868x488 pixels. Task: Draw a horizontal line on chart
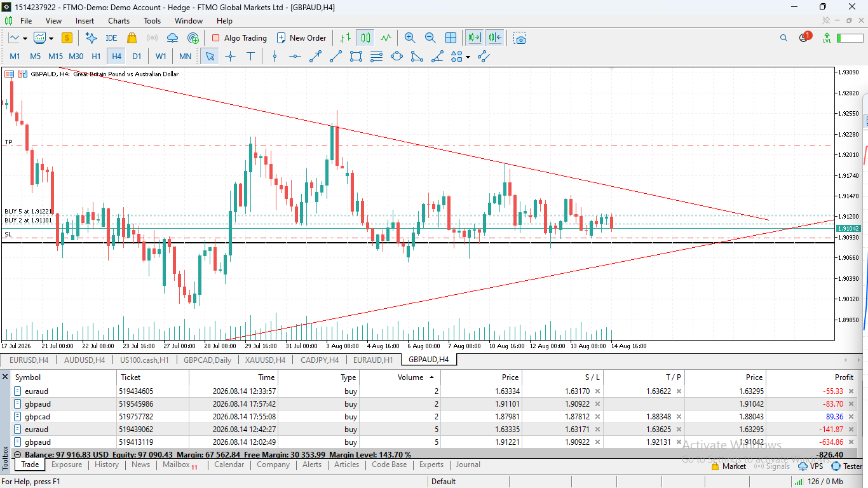295,57
